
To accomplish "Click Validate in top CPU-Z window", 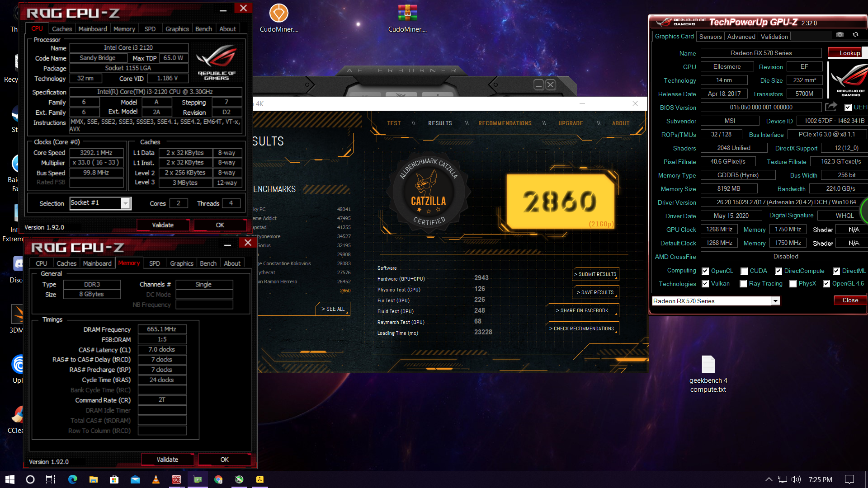I will pos(163,225).
